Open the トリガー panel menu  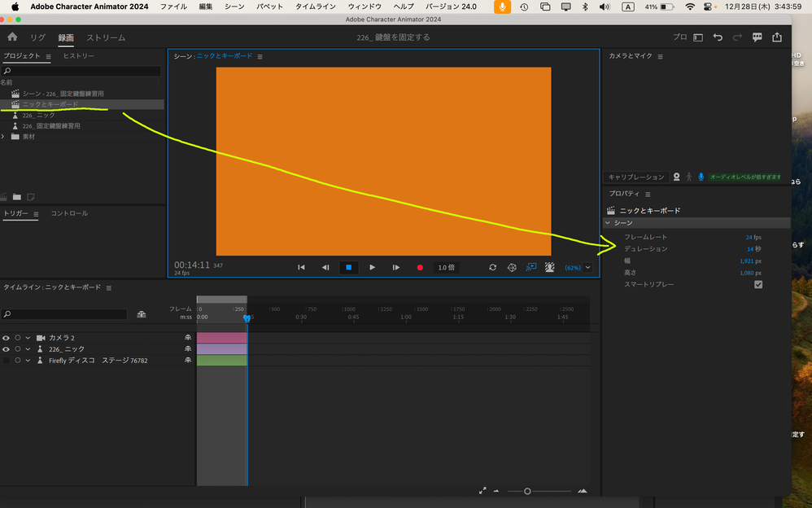tap(36, 214)
